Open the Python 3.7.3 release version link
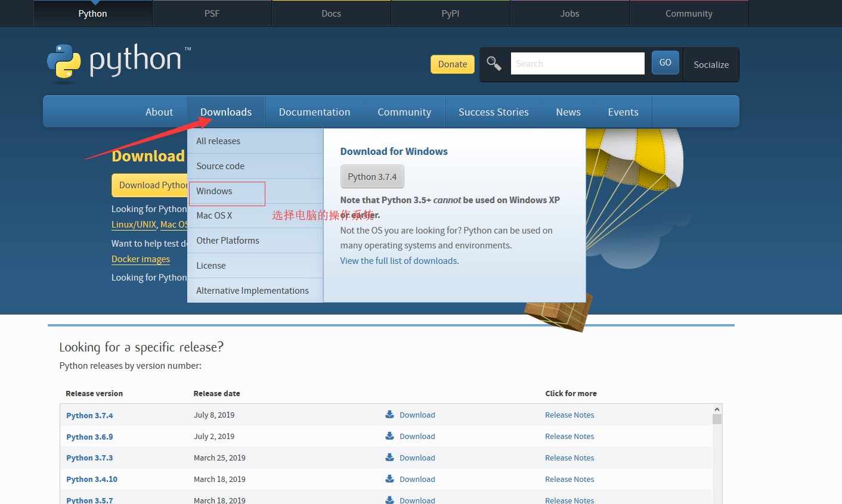The height and width of the screenshot is (504, 842). (x=89, y=458)
